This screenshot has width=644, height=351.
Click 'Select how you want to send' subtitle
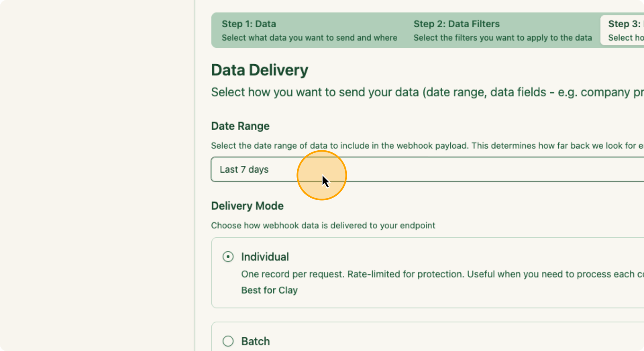pyautogui.click(x=427, y=92)
